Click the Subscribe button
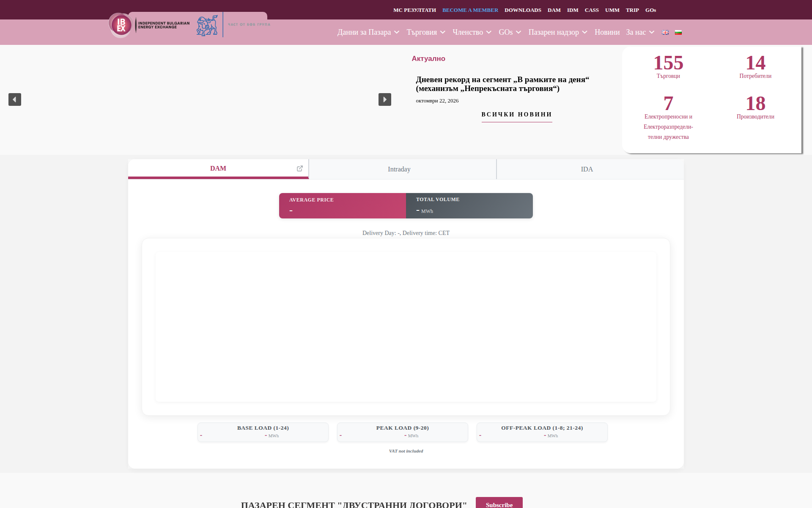Image resolution: width=812 pixels, height=508 pixels. click(499, 503)
